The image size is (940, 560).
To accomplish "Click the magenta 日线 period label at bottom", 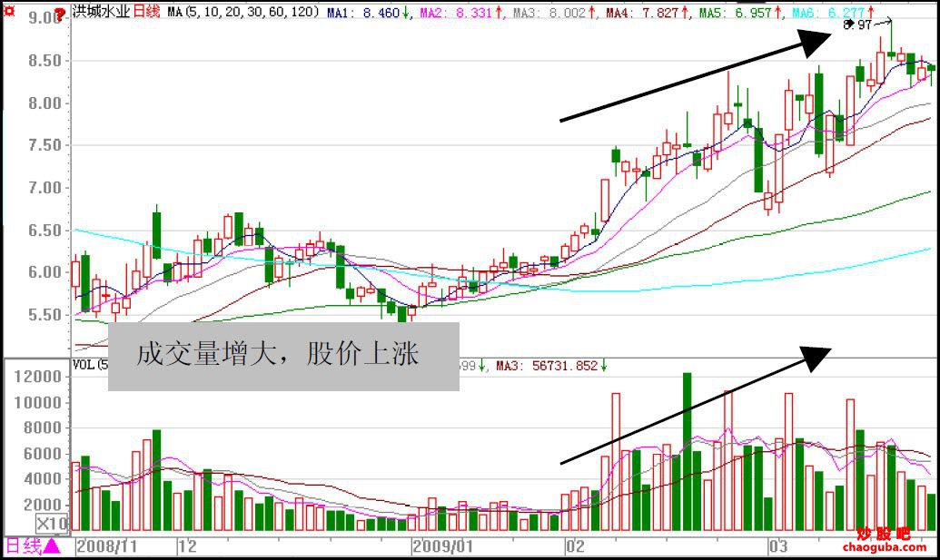I will tap(24, 546).
